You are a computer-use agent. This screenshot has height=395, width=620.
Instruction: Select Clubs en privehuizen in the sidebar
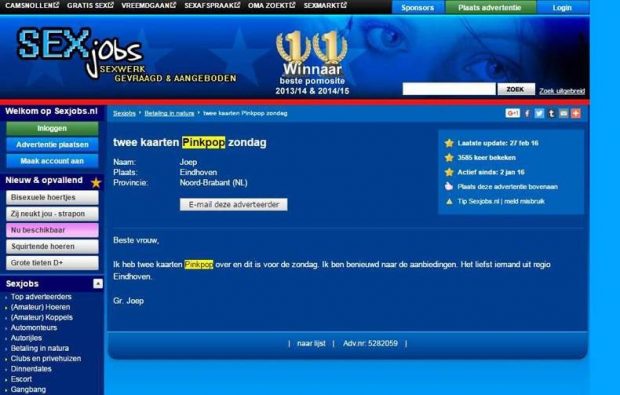[46, 358]
